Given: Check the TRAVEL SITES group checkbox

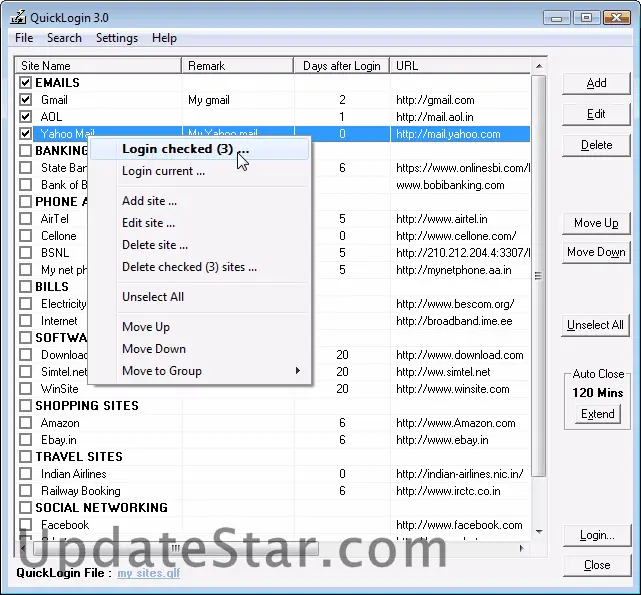Looking at the screenshot, I should point(25,456).
